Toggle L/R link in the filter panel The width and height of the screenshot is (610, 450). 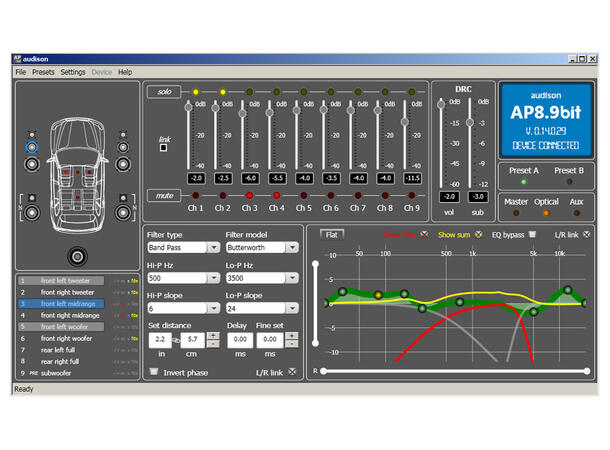click(x=292, y=372)
